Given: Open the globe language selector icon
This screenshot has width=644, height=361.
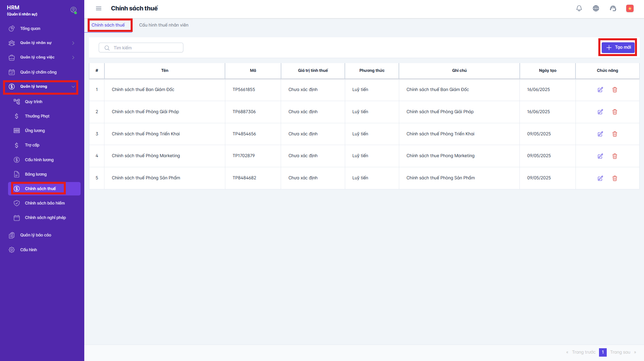Looking at the screenshot, I should pyautogui.click(x=596, y=8).
